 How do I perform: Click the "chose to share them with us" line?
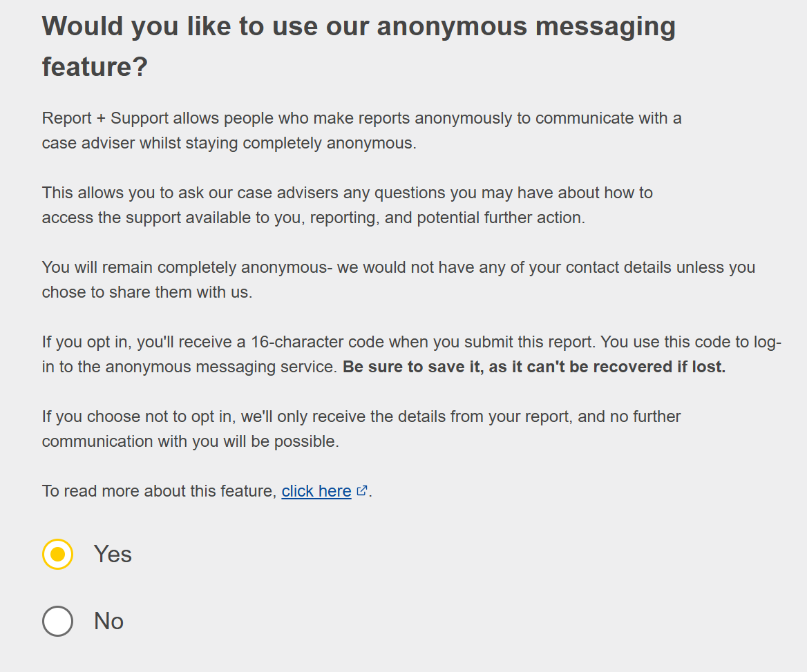[x=147, y=292]
